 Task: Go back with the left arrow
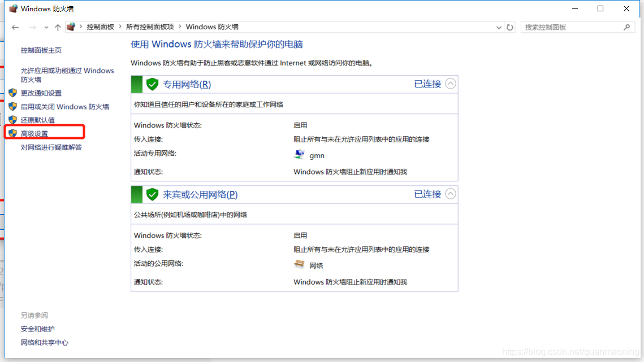point(15,28)
